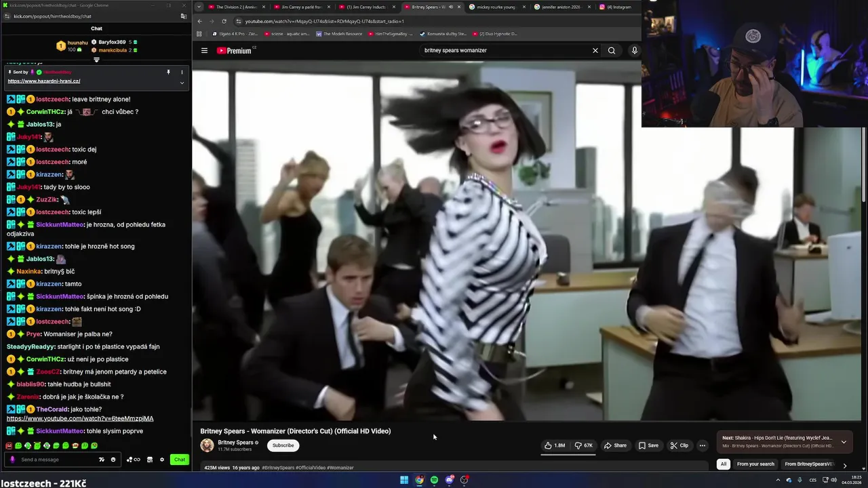Open the taskbar clock showing 18:25
Image resolution: width=868 pixels, height=488 pixels.
[851, 480]
